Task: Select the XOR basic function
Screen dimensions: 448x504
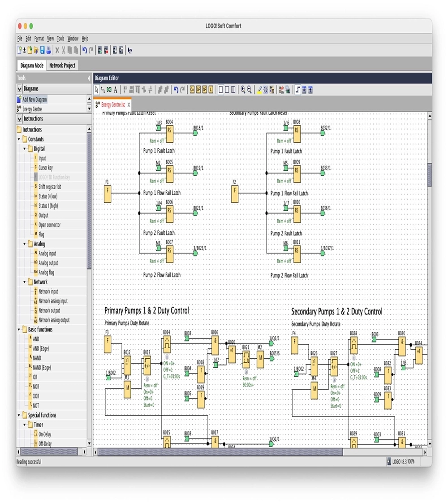Action: 36,396
